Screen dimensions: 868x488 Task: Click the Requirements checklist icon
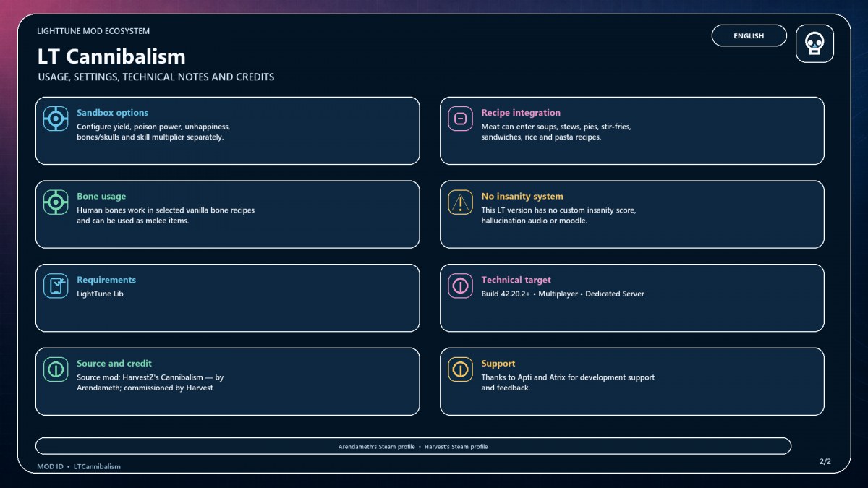pyautogui.click(x=56, y=286)
